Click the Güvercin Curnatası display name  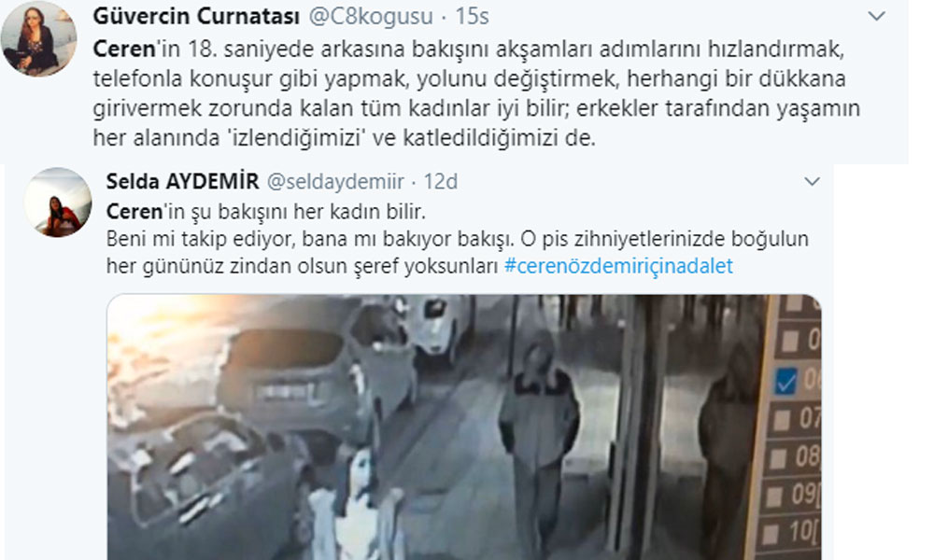click(x=196, y=17)
